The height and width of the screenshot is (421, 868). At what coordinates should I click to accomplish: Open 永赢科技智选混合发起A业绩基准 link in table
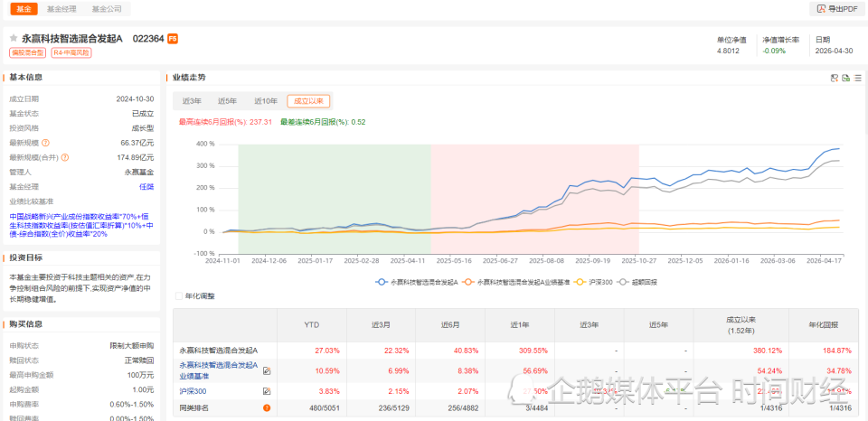pyautogui.click(x=219, y=370)
